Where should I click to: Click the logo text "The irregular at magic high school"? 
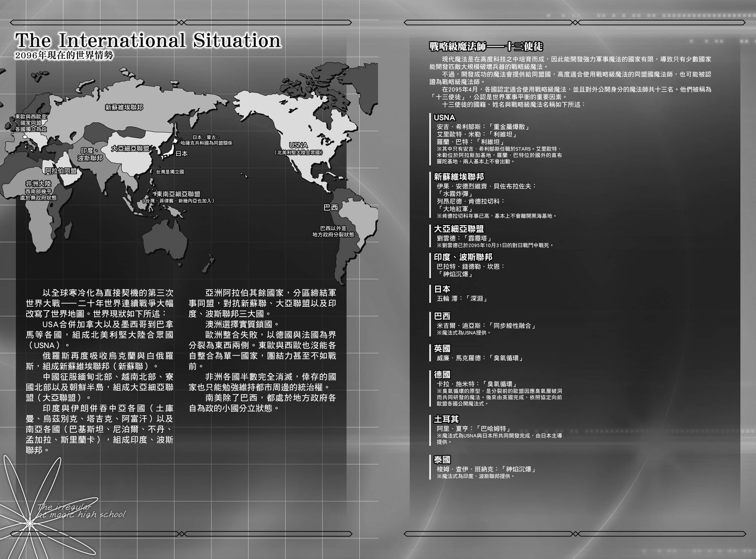coord(81,511)
